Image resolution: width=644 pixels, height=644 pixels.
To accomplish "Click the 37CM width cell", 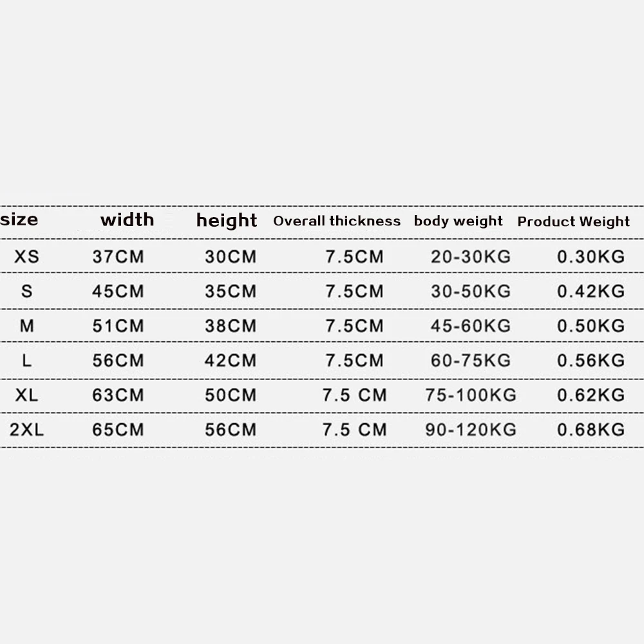I will pos(118,257).
